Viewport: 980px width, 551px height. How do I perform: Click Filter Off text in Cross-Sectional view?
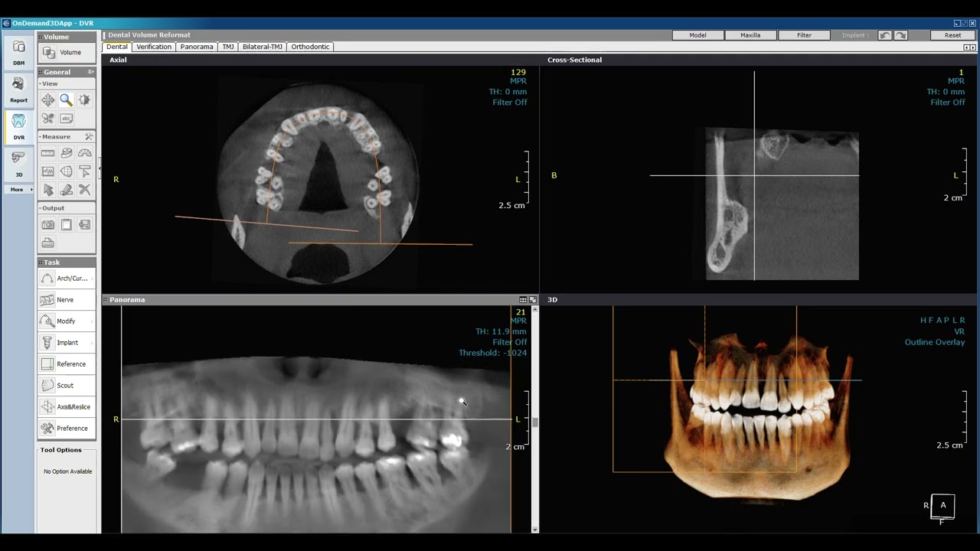[948, 103]
